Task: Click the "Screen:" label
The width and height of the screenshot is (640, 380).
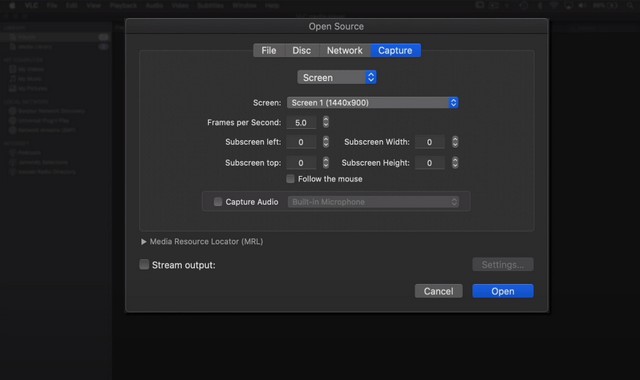Action: pos(267,103)
